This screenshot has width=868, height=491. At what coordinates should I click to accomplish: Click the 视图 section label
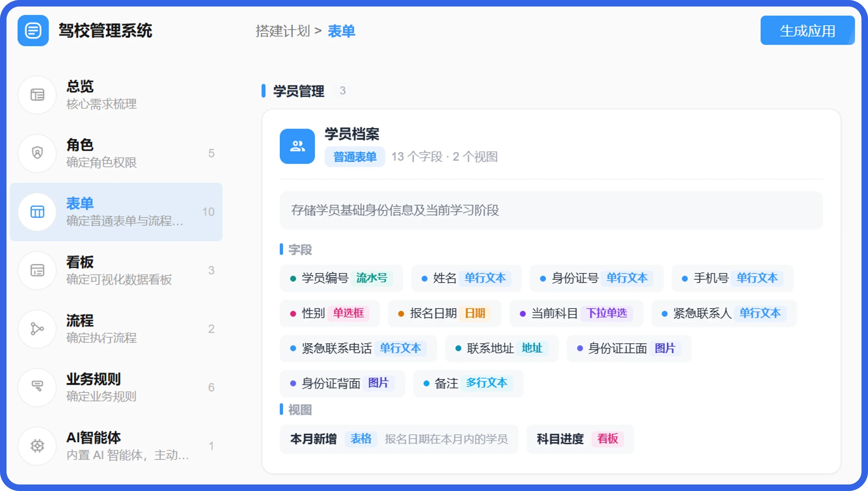300,410
